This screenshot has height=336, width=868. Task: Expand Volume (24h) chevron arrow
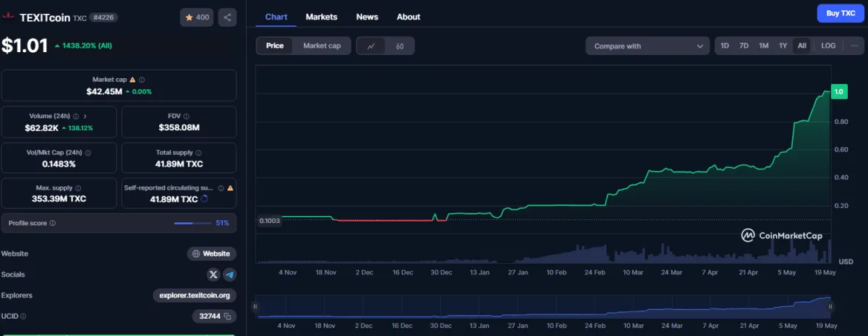(85, 116)
